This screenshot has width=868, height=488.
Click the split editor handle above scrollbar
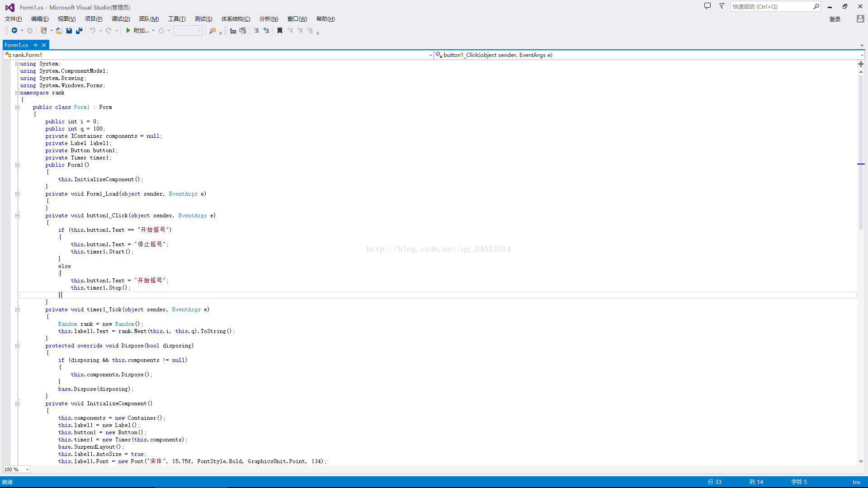pos(861,64)
